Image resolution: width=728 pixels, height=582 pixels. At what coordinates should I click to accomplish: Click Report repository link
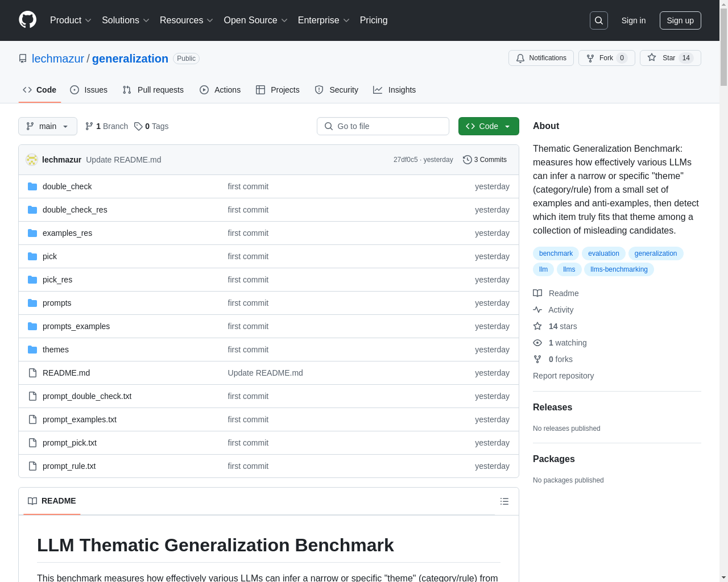click(563, 376)
